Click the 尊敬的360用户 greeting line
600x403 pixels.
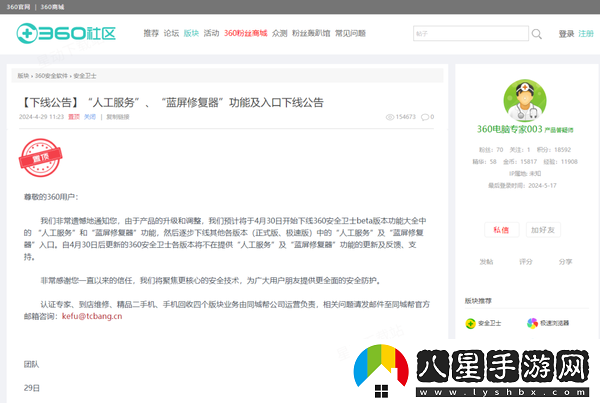pos(51,197)
